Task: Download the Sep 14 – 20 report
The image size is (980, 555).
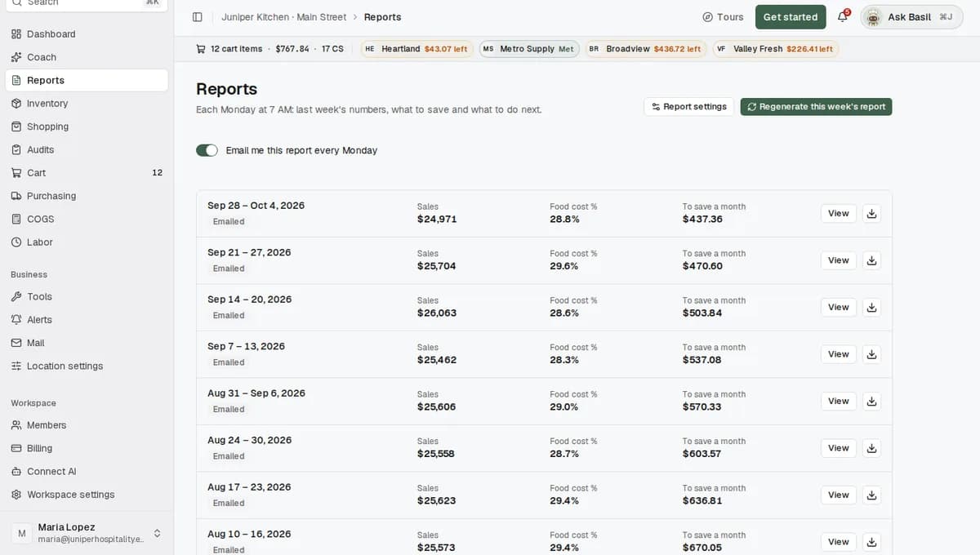Action: (871, 308)
